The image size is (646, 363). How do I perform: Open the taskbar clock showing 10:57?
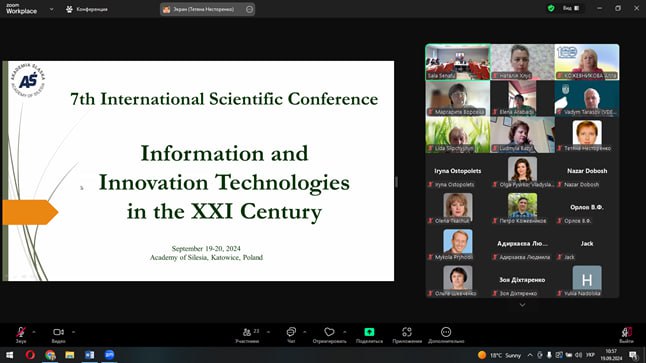tap(611, 355)
